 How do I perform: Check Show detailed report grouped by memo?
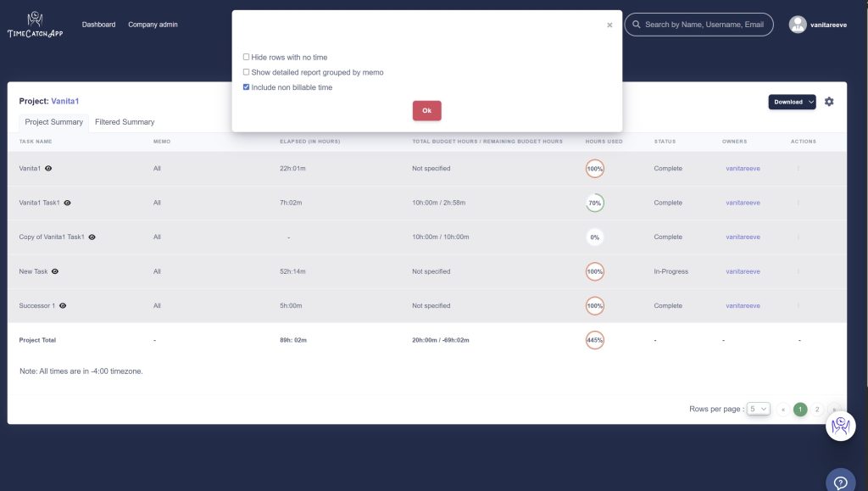click(x=247, y=72)
